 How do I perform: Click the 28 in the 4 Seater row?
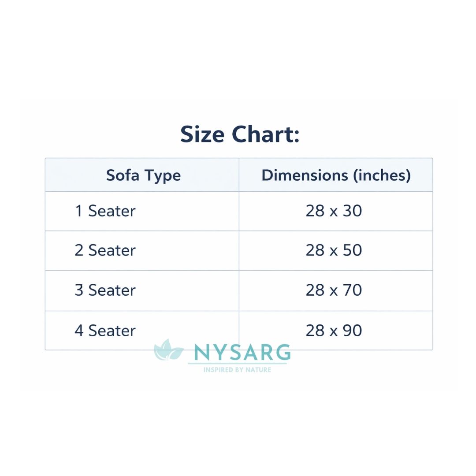[x=315, y=331]
